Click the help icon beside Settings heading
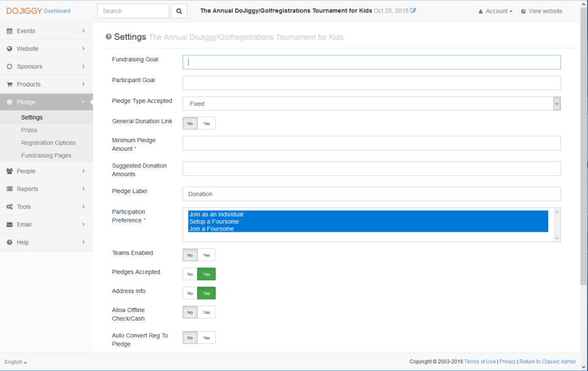588x371 pixels. 109,37
